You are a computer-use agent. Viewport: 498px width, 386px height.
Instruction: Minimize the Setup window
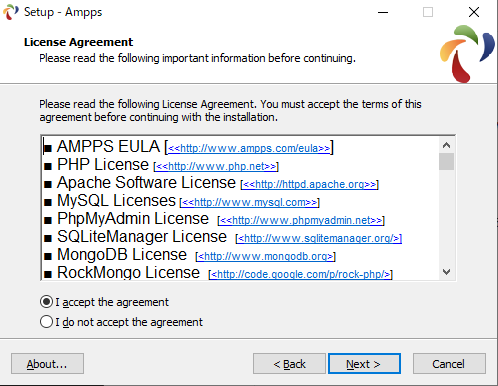383,12
